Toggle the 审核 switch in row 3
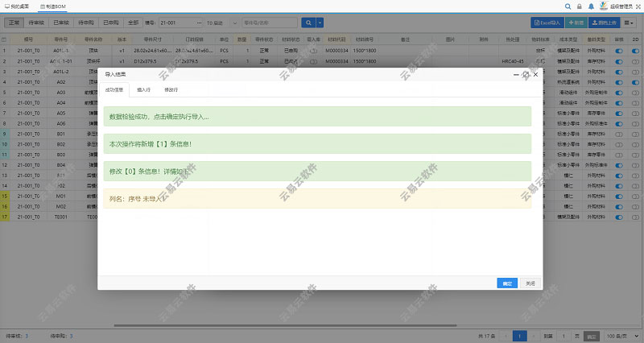This screenshot has width=644, height=343. click(619, 71)
